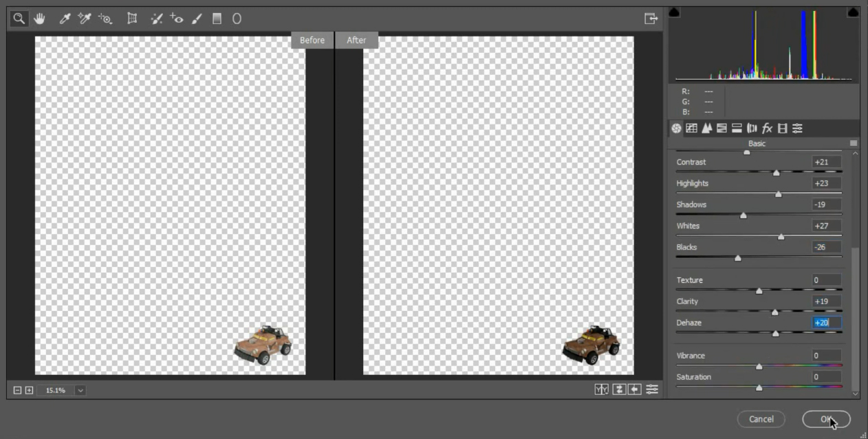This screenshot has width=868, height=439.
Task: Click the Highlights slider handle
Action: coord(779,194)
